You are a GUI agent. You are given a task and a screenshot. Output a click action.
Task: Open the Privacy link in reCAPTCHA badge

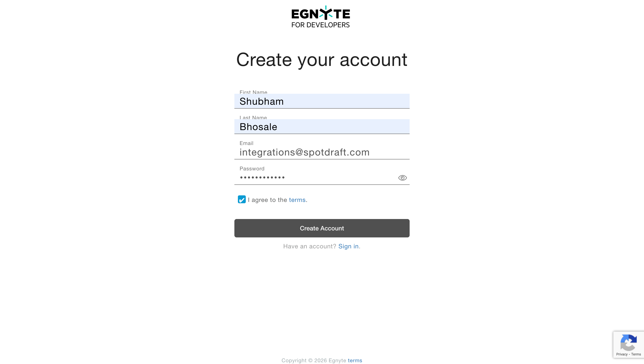622,354
